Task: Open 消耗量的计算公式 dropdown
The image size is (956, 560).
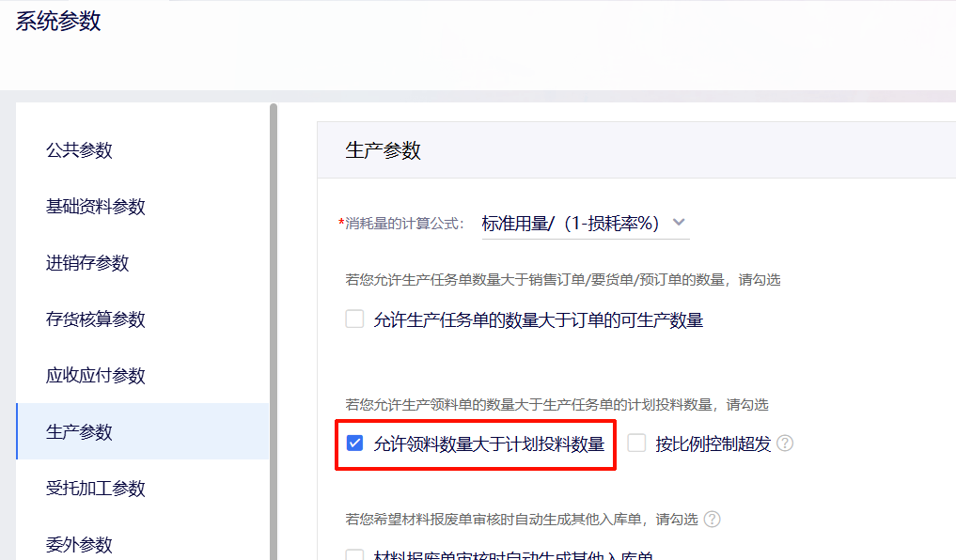Action: [x=586, y=224]
